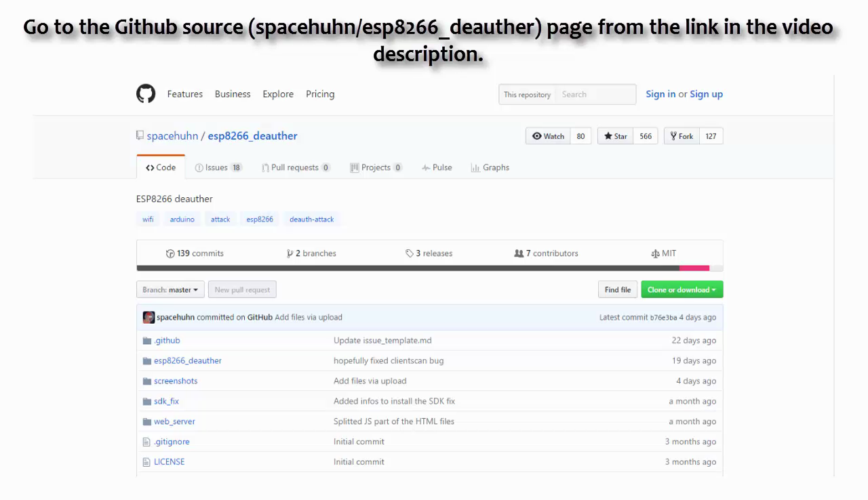Screen dimensions: 868x500
Task: Click the attack topic tag
Action: coord(220,219)
